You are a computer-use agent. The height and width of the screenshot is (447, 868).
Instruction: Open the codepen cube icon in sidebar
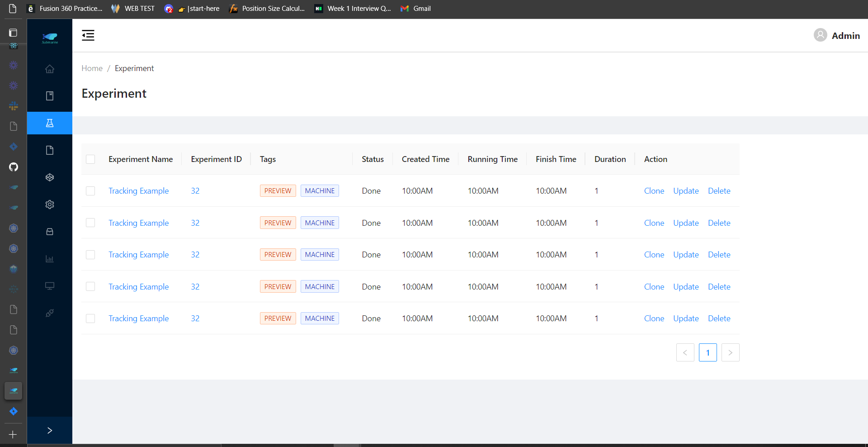tap(50, 177)
